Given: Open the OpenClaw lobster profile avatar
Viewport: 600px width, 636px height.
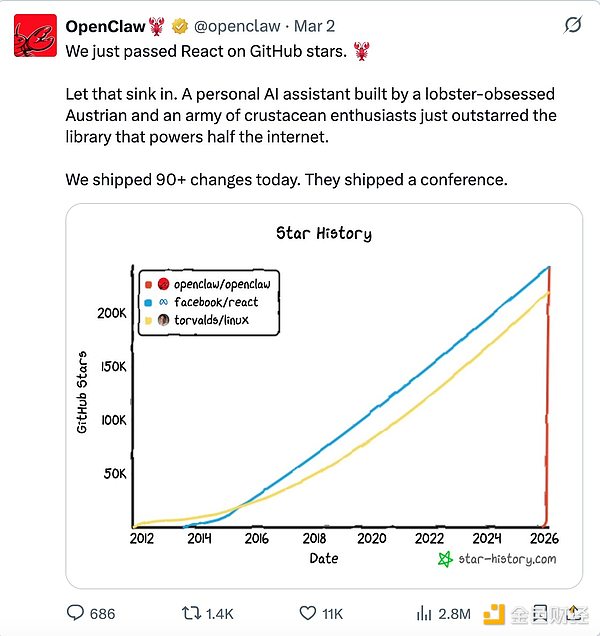Looking at the screenshot, I should pyautogui.click(x=34, y=36).
